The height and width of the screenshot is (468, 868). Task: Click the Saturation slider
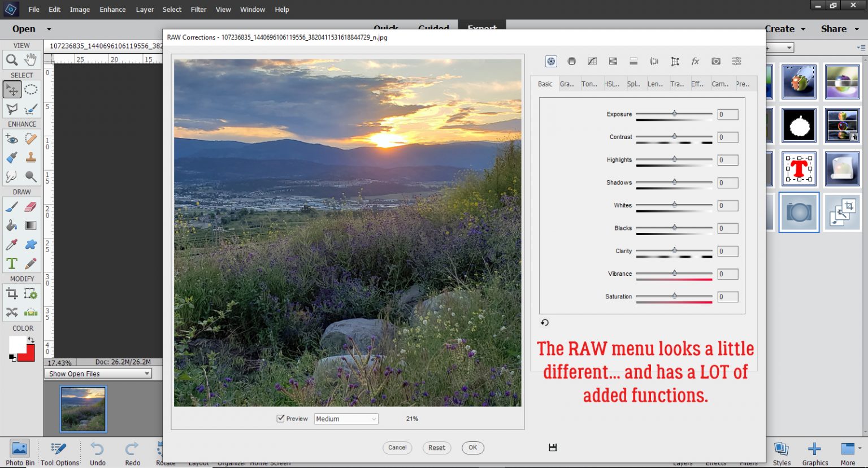tap(674, 296)
